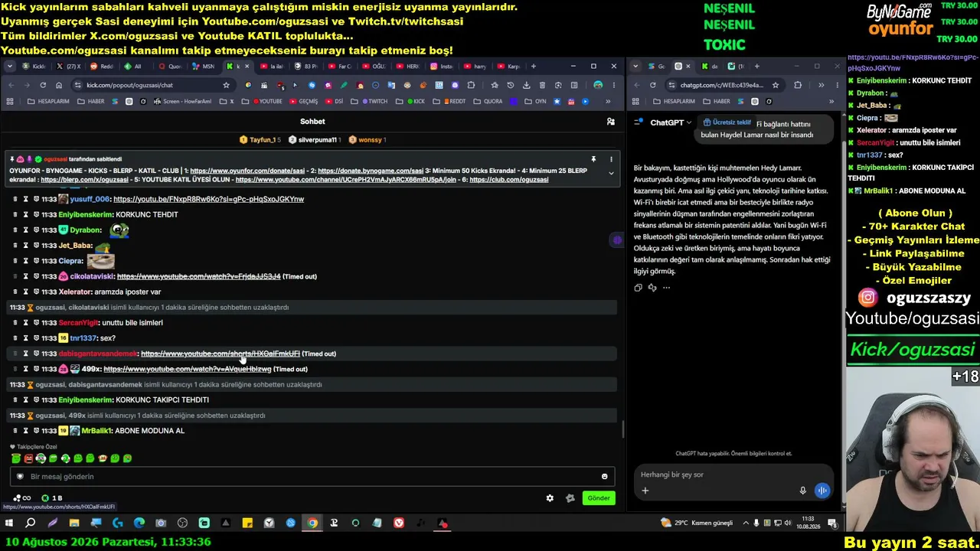Switch to the X (27) browser tab

[70, 67]
